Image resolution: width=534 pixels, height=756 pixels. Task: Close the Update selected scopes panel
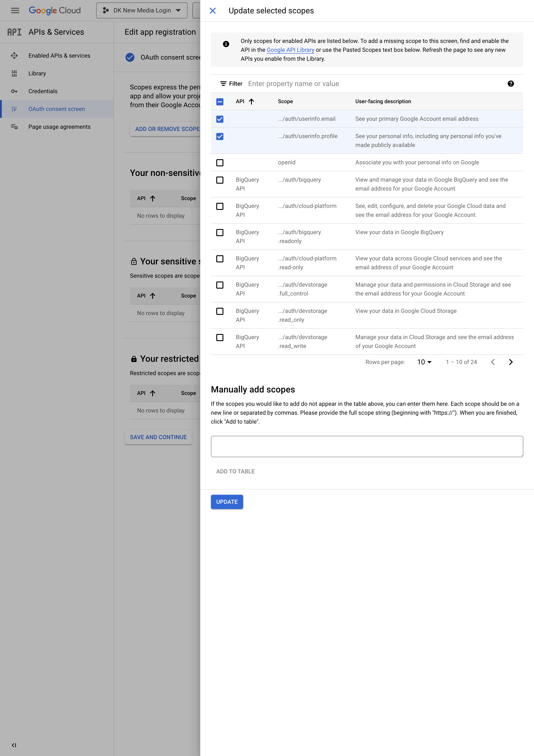click(x=213, y=11)
